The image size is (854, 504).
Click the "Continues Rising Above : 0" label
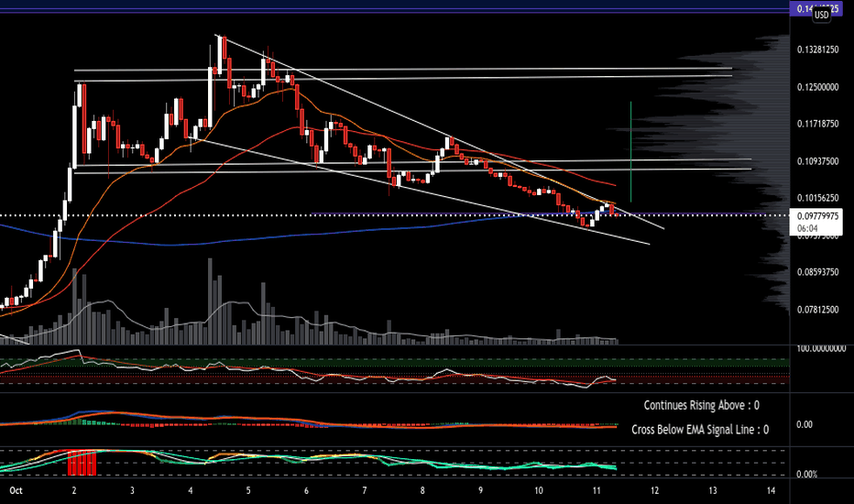(702, 405)
